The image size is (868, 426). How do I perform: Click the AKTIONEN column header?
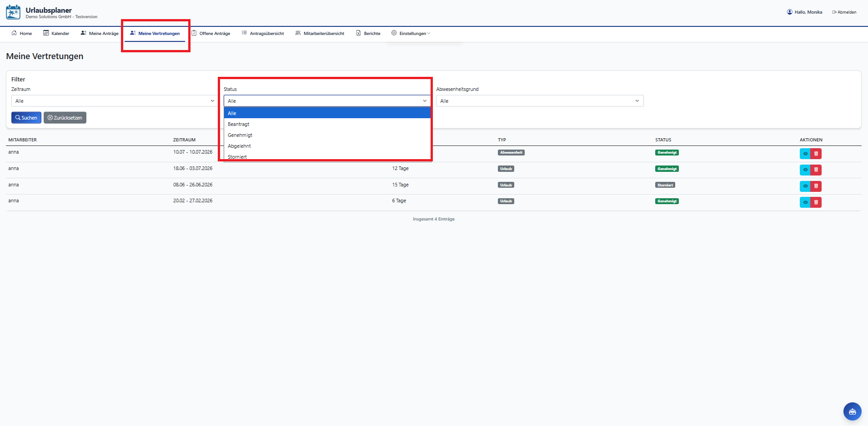811,140
